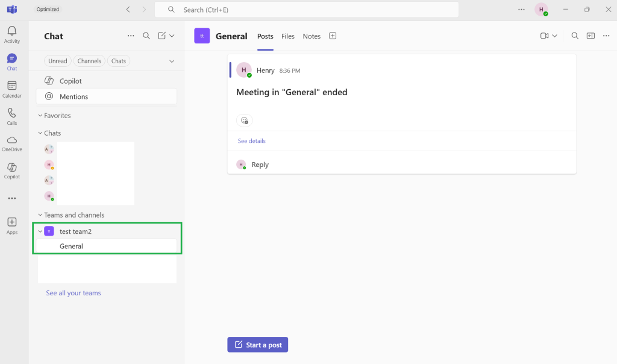Collapse the Chats section
Viewport: 617px width, 364px height.
40,133
